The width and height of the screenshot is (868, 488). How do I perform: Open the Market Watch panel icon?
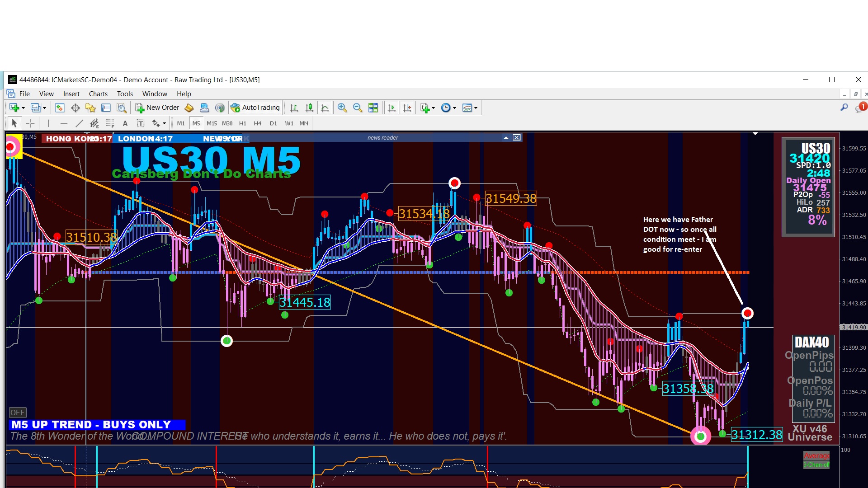point(60,108)
